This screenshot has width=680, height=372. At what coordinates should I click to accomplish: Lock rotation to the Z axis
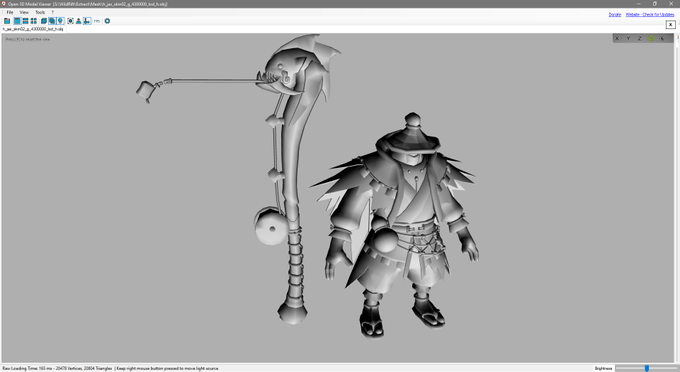coord(639,39)
